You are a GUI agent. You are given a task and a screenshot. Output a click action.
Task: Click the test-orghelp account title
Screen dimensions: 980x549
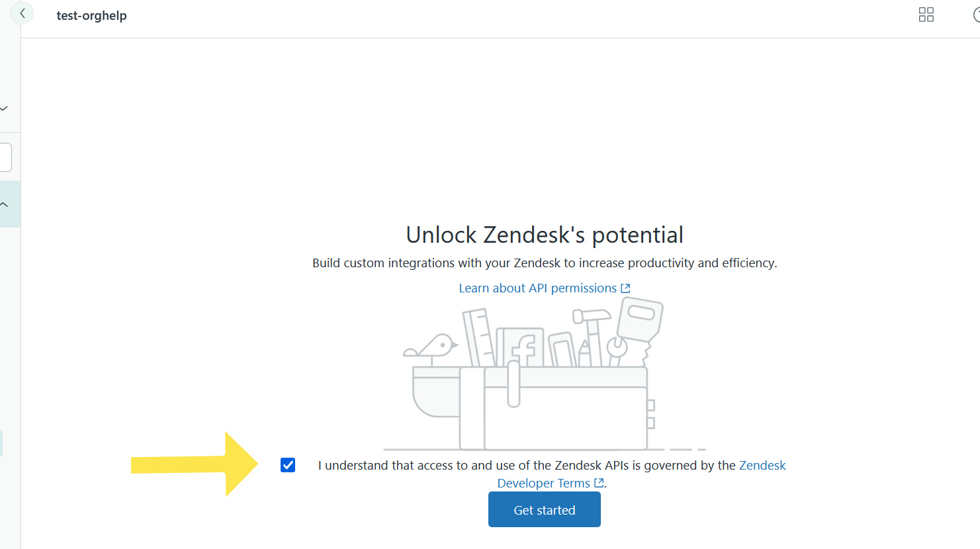(91, 15)
